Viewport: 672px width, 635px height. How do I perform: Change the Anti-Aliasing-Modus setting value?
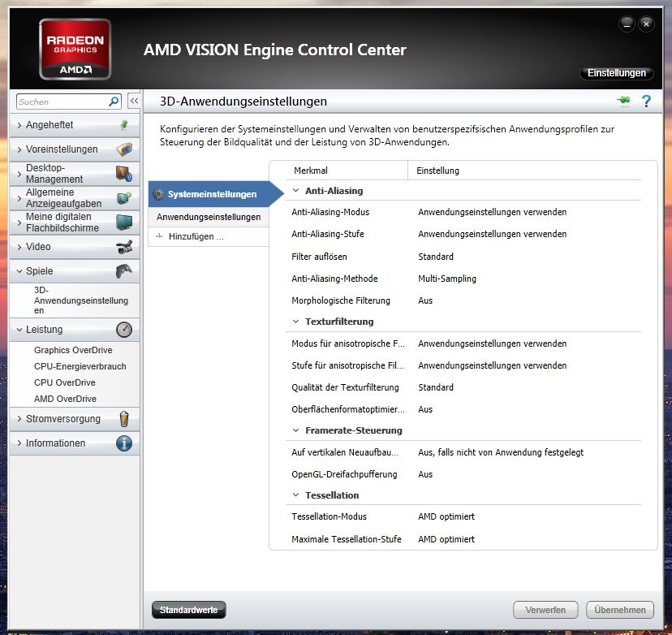tap(493, 212)
